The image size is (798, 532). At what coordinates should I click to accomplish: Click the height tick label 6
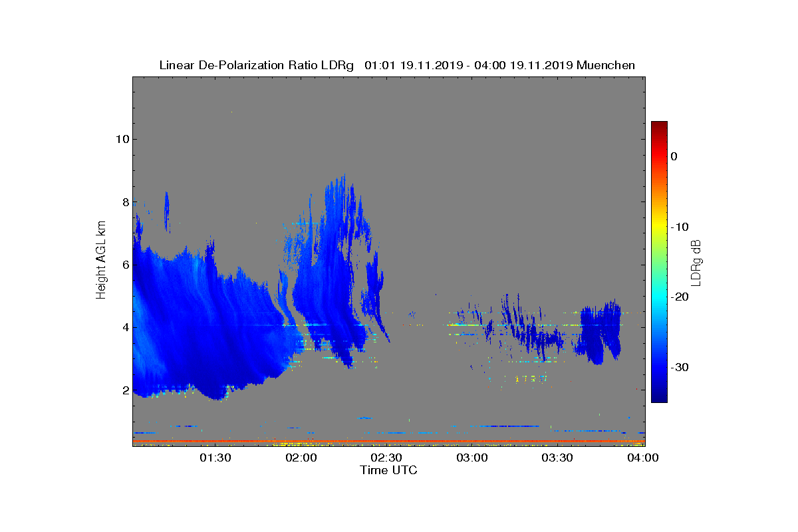125,264
